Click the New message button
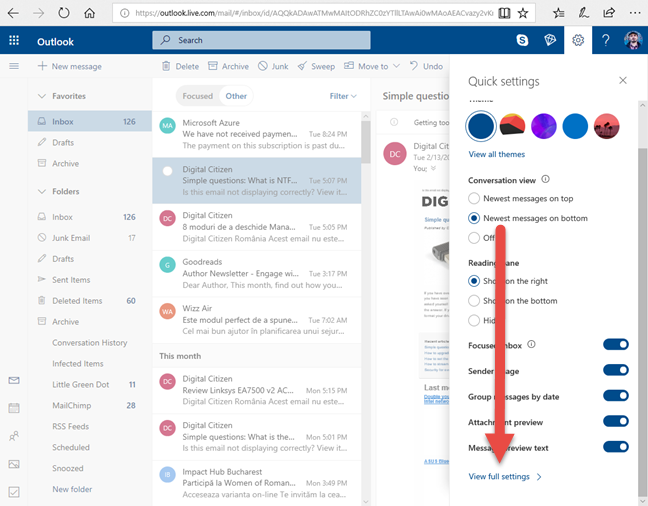Screen dimensions: 648x506 pos(69,66)
